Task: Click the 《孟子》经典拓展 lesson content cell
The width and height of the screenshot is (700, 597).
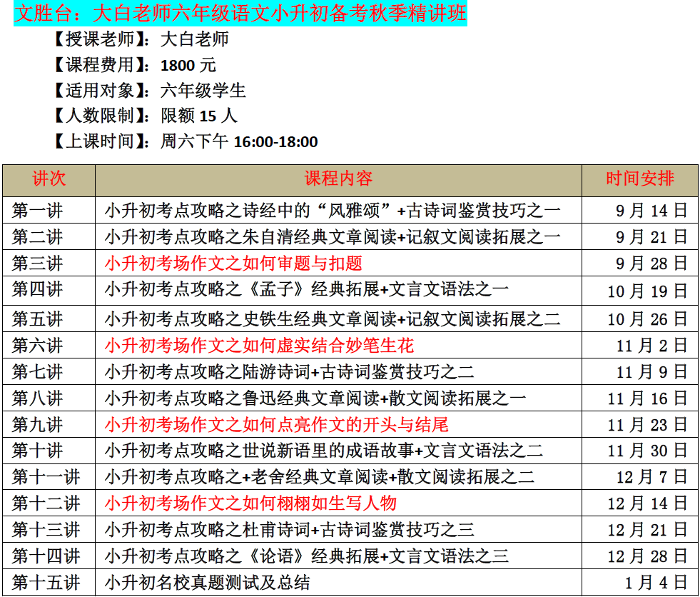Action: tap(307, 291)
